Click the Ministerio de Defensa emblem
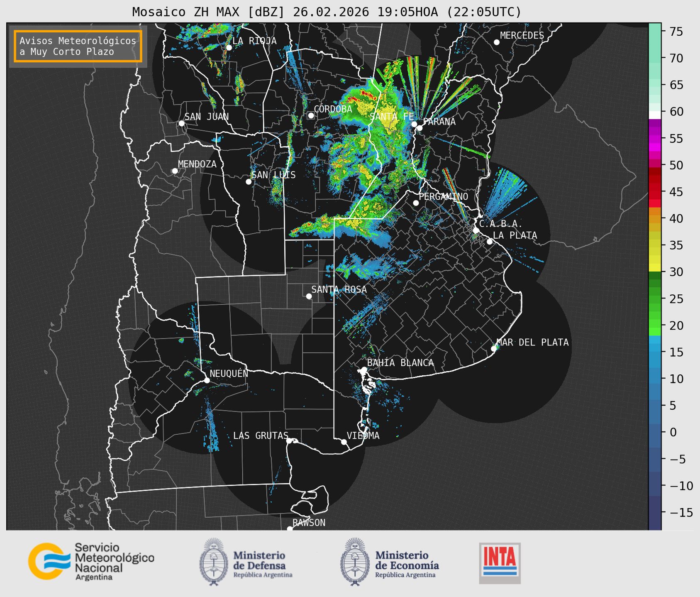Image resolution: width=700 pixels, height=597 pixels. coord(213,562)
